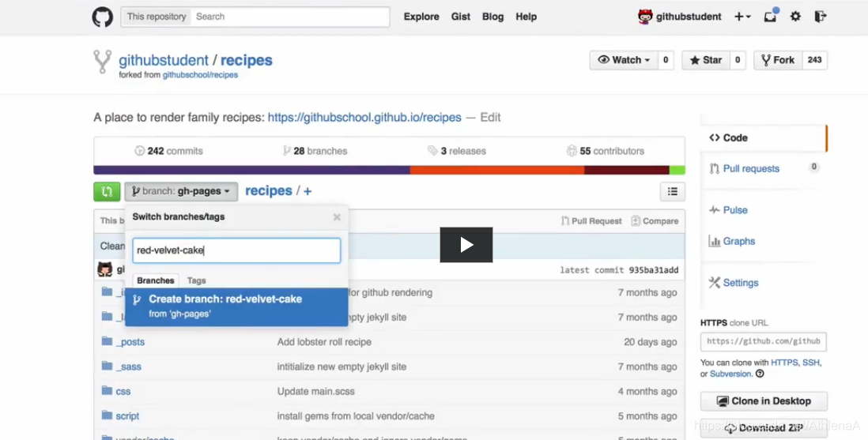The height and width of the screenshot is (440, 868).
Task: Click the commit author avatar
Action: 104,269
